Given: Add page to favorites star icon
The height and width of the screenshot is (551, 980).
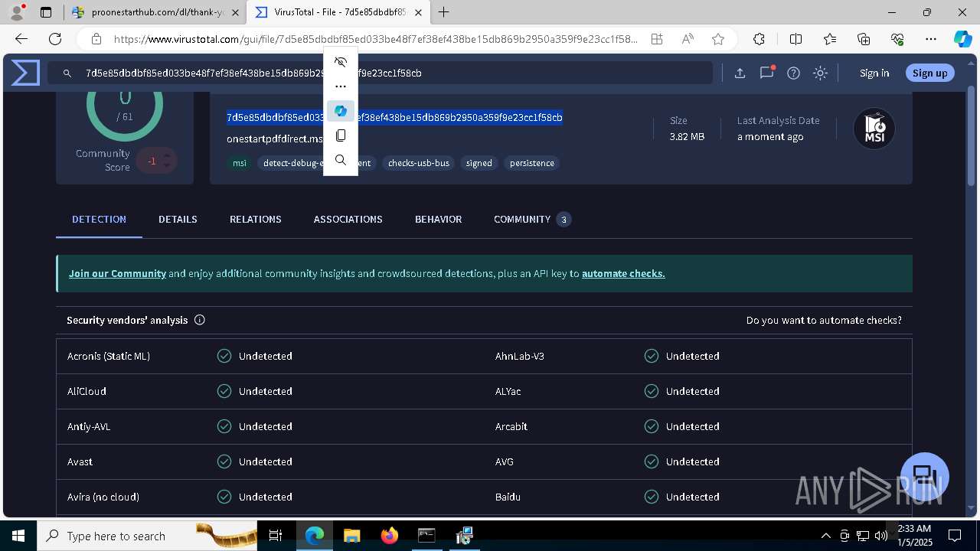Looking at the screenshot, I should click(x=718, y=39).
